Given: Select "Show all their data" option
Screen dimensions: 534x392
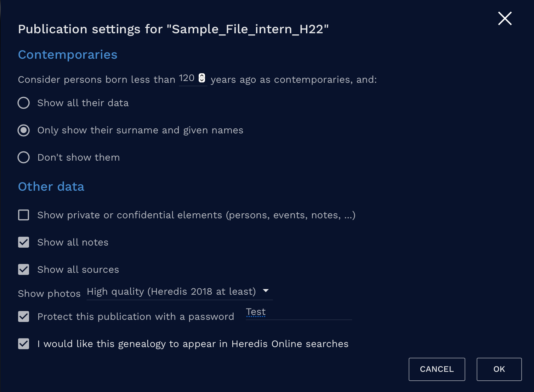Looking at the screenshot, I should [x=23, y=103].
